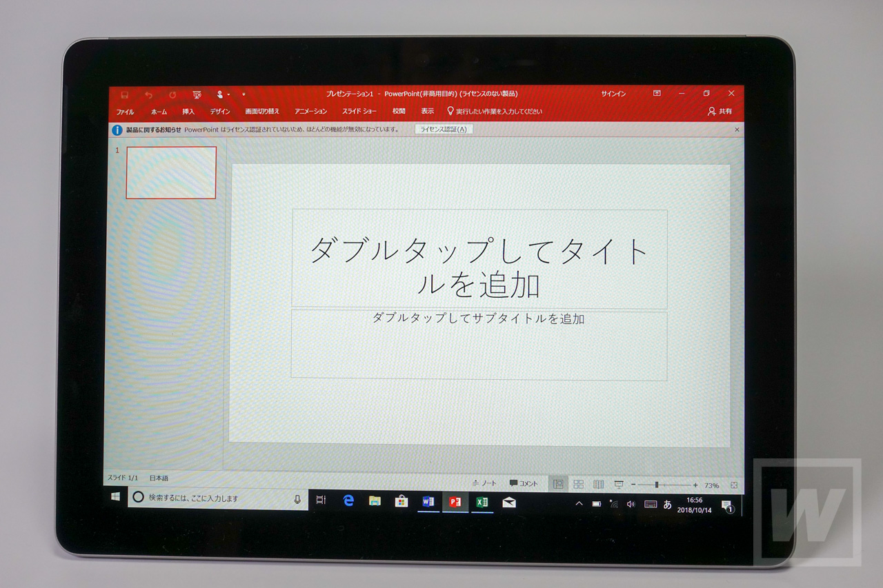
Task: Select the 校閲 tab
Action: 399,111
